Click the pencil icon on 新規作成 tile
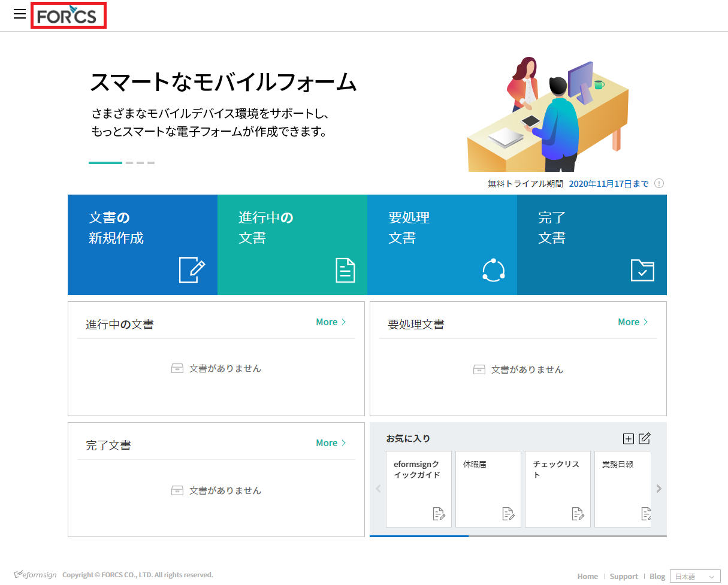 pos(192,269)
